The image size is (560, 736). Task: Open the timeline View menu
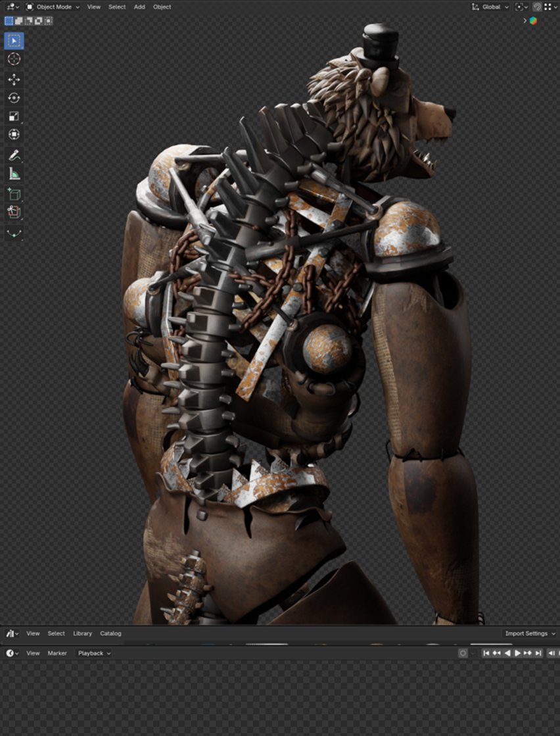tap(33, 653)
